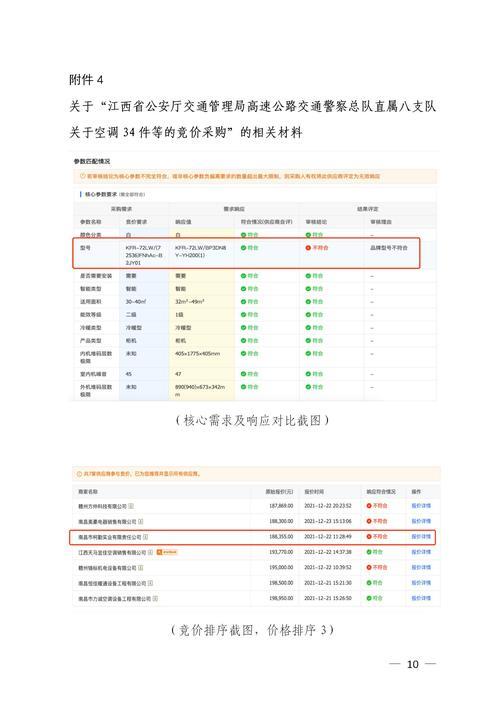The height and width of the screenshot is (707, 500).
Task: Click red 不符合 status icon in 187,869.00 row
Action: [x=369, y=506]
